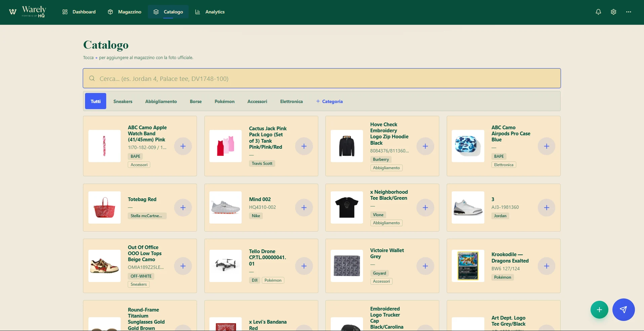Click the OFF-WHITE brand tag
This screenshot has height=331, width=644.
[141, 276]
